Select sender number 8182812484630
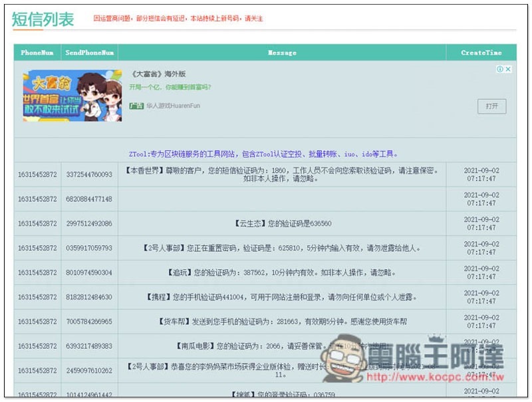 (x=89, y=297)
